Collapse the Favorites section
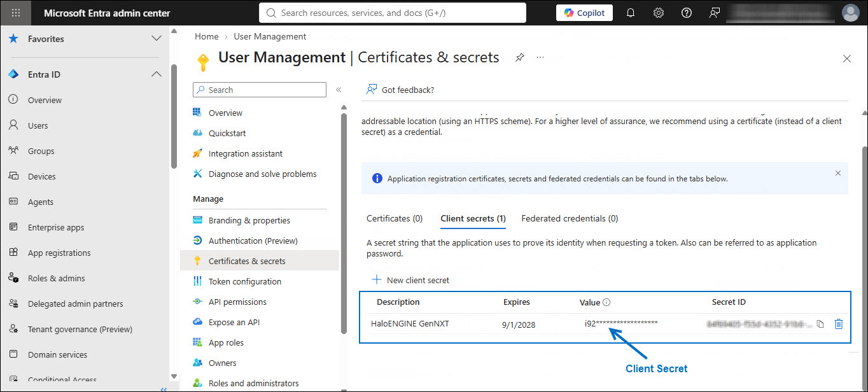 point(156,39)
